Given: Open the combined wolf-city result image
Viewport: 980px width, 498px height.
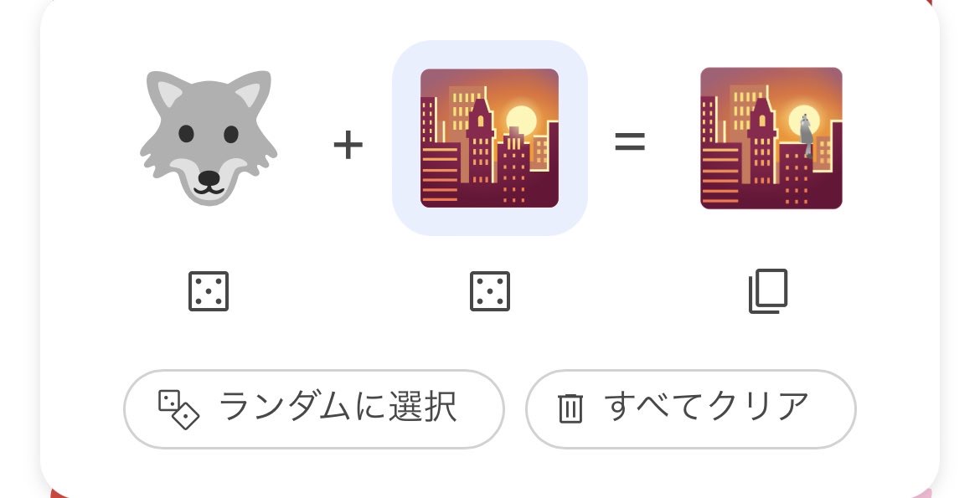Looking at the screenshot, I should pos(771,138).
